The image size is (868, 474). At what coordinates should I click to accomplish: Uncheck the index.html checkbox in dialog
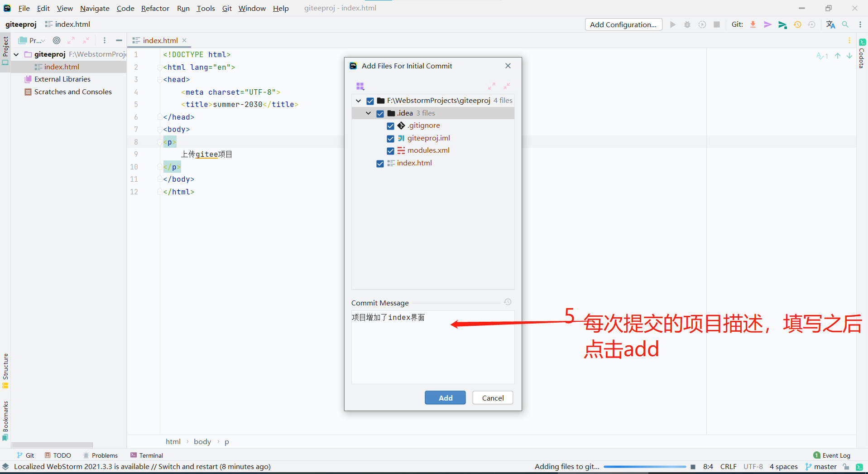380,164
